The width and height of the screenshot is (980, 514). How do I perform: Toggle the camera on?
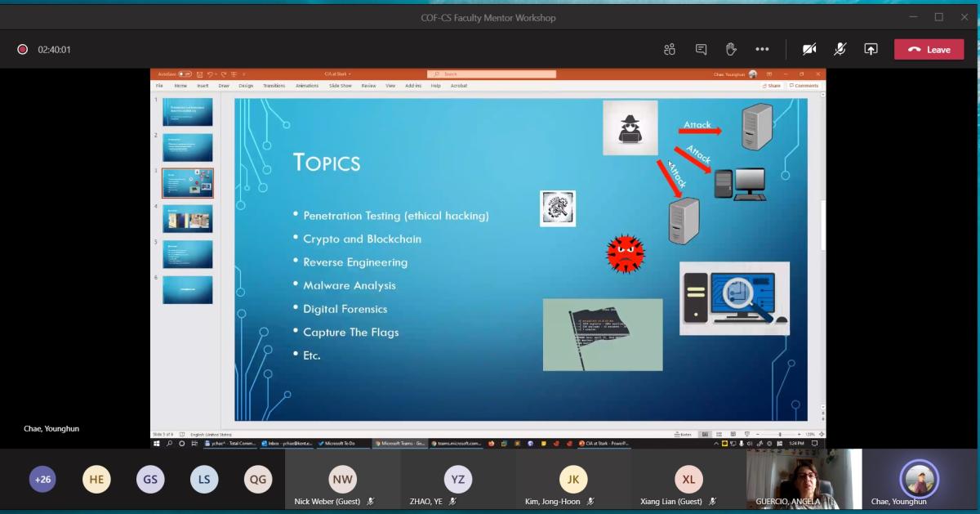(809, 50)
